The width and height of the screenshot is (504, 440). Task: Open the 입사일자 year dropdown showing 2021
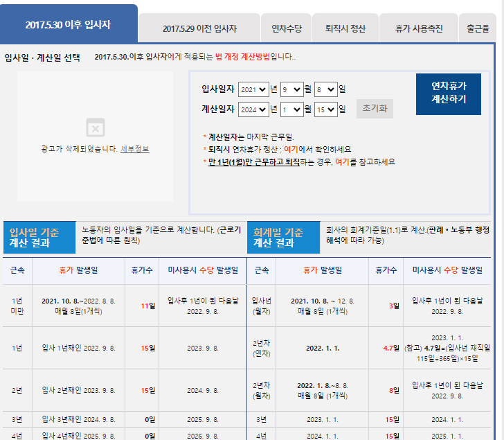253,89
